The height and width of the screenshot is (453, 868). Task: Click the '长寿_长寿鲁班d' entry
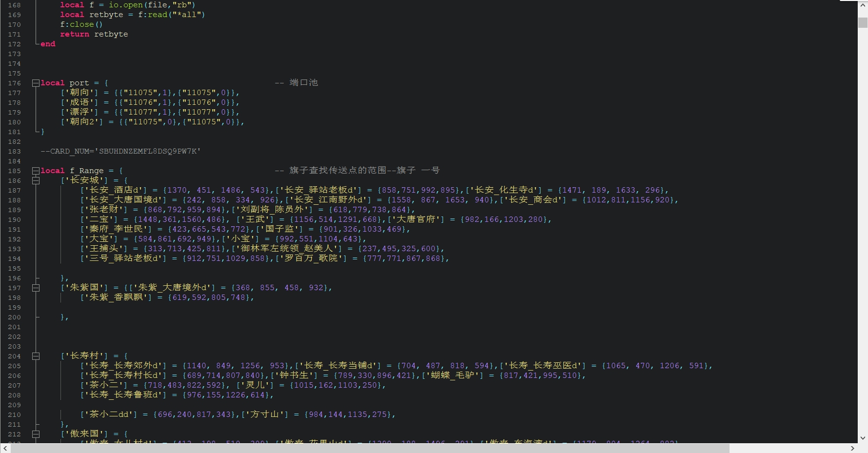pos(123,395)
